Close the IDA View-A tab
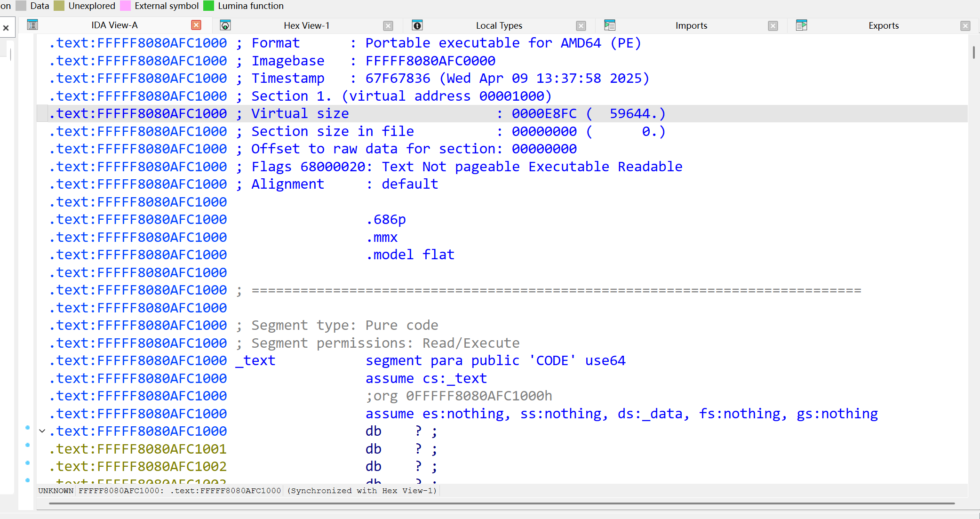 tap(196, 25)
